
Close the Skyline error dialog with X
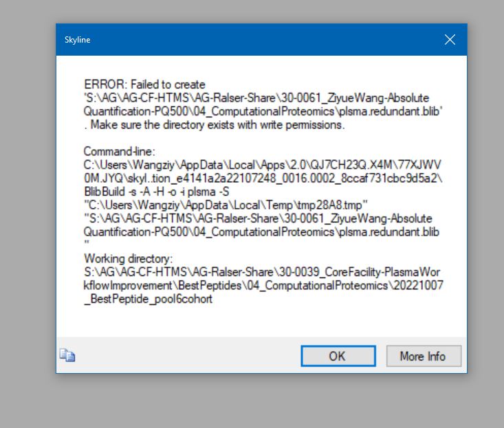coord(450,40)
